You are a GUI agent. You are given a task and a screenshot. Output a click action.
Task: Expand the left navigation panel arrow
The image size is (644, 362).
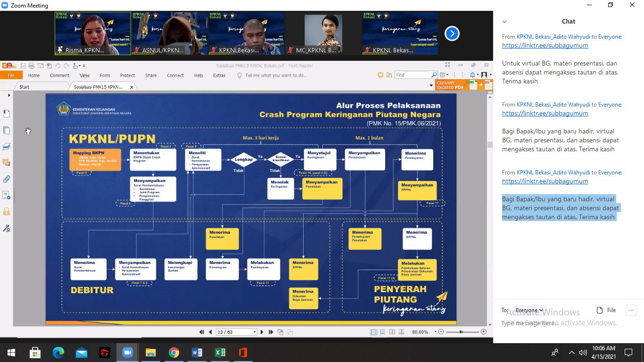click(x=9, y=96)
